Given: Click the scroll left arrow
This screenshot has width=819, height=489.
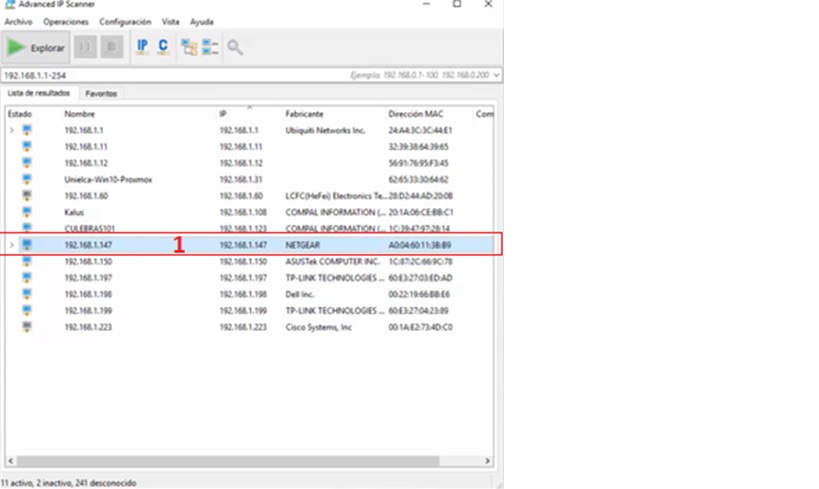Looking at the screenshot, I should click(x=10, y=461).
